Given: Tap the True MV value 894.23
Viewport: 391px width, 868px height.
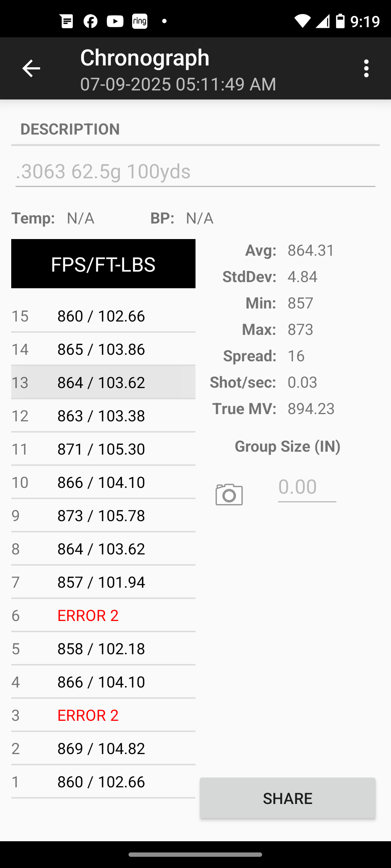Looking at the screenshot, I should [311, 409].
